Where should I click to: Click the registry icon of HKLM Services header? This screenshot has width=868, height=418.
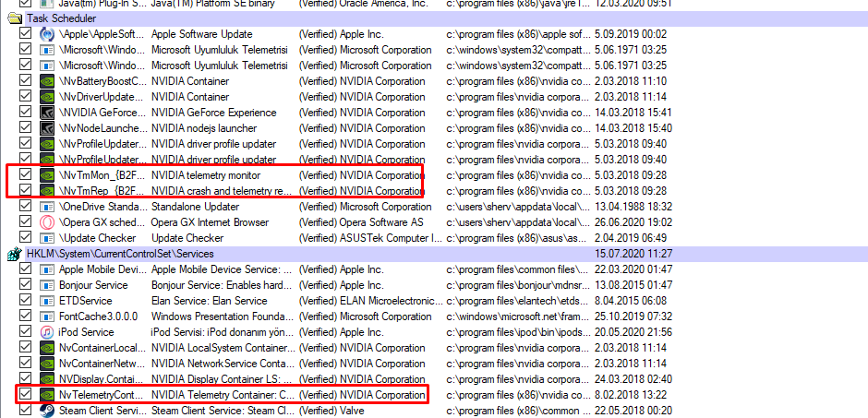click(13, 254)
